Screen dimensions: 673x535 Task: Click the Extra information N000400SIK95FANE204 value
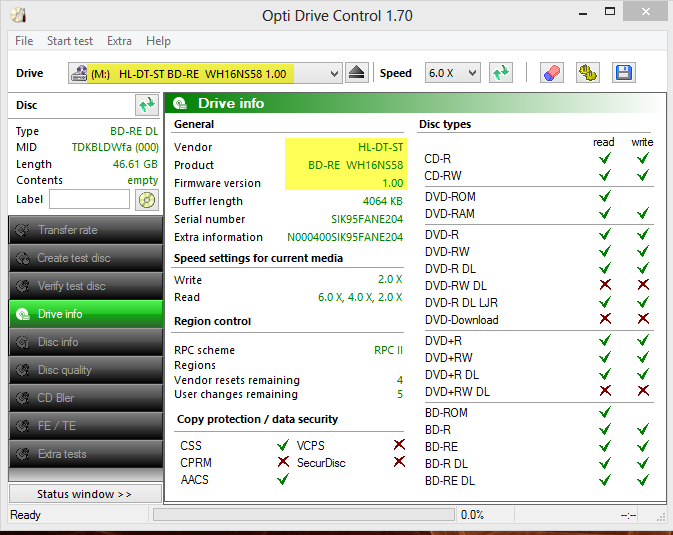click(345, 237)
